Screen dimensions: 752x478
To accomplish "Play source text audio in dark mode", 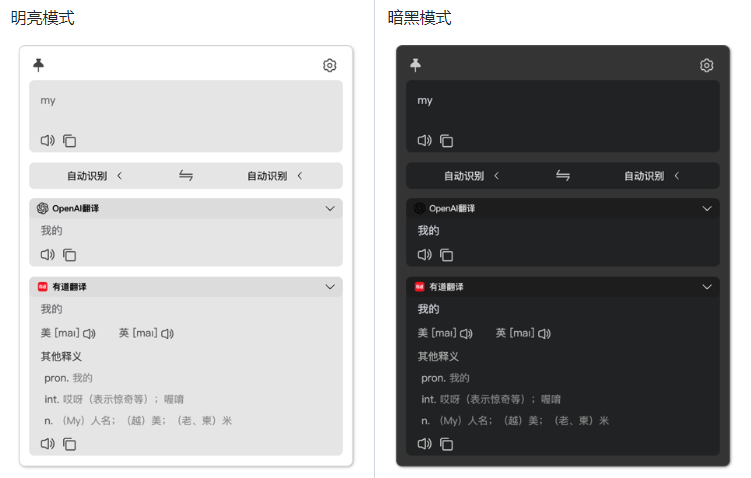I will click(x=424, y=140).
